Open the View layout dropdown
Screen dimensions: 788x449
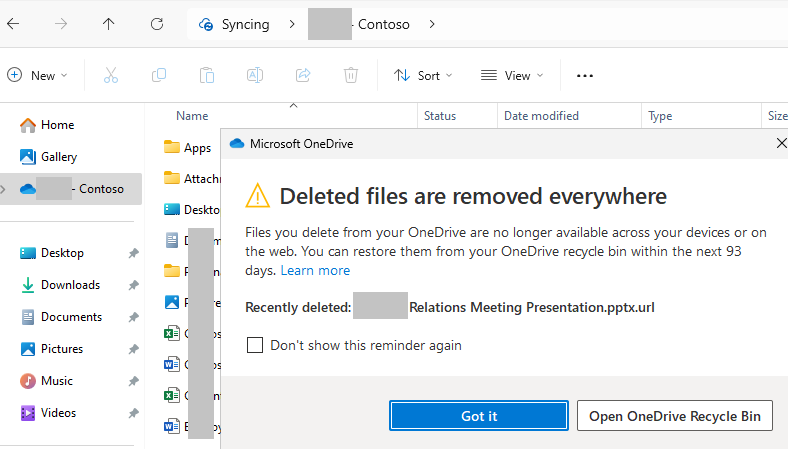(x=512, y=75)
